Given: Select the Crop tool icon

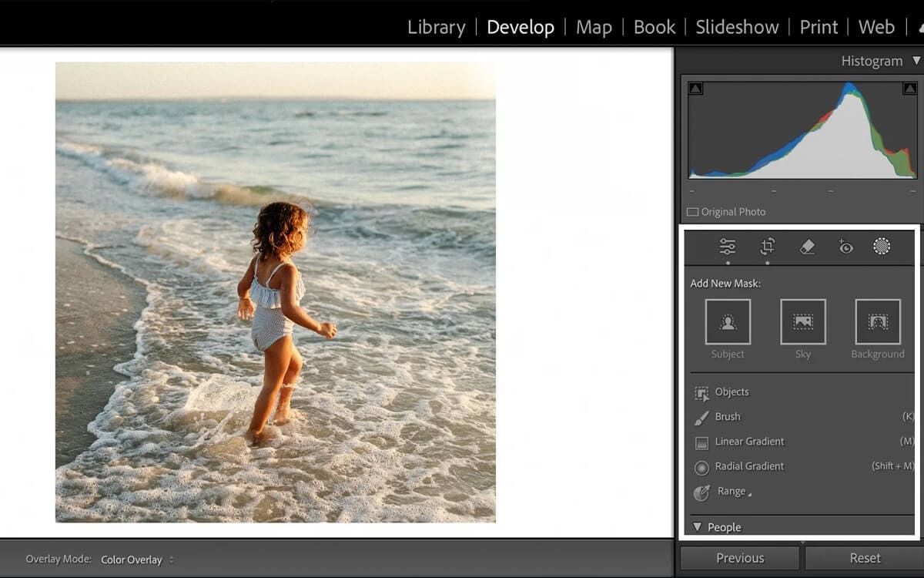Looking at the screenshot, I should pyautogui.click(x=767, y=247).
